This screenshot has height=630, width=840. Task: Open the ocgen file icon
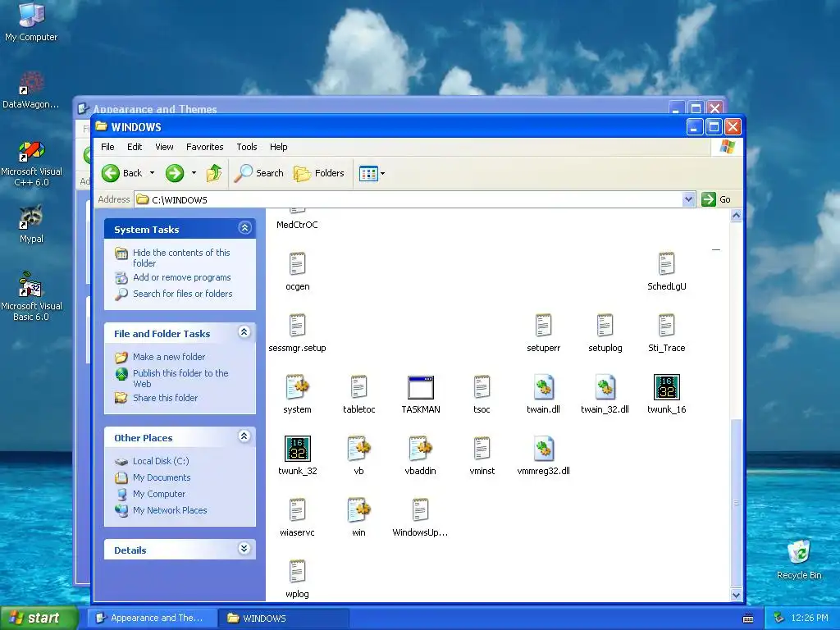pyautogui.click(x=297, y=263)
